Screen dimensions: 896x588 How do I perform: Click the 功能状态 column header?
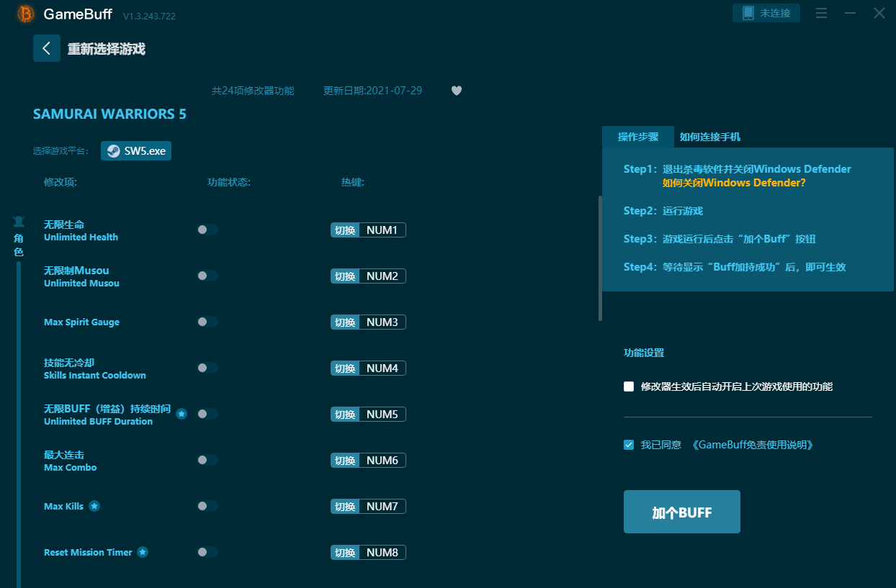pos(229,182)
